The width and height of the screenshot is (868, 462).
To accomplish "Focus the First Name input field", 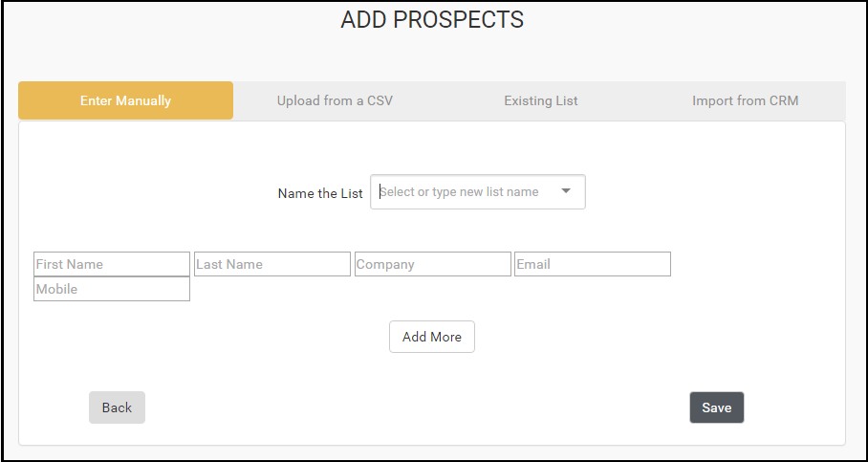I will [x=112, y=264].
